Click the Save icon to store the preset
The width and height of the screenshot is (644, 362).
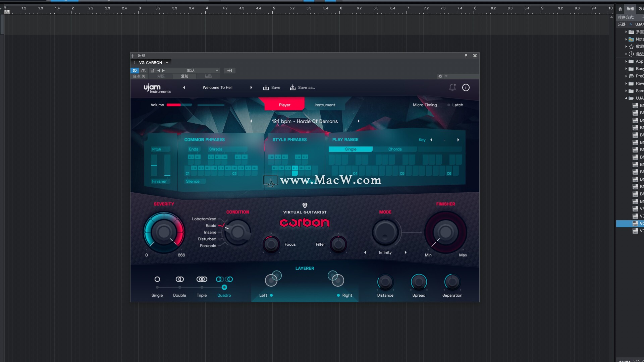[x=266, y=87]
